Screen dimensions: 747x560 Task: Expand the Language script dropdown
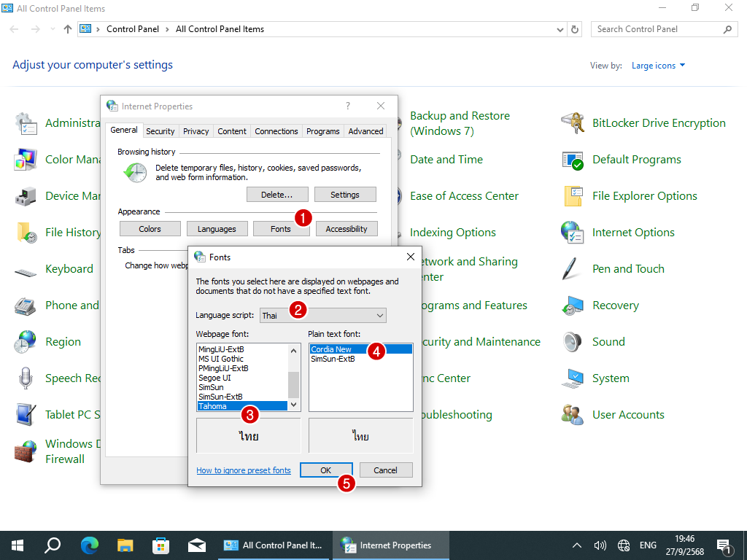(x=379, y=316)
